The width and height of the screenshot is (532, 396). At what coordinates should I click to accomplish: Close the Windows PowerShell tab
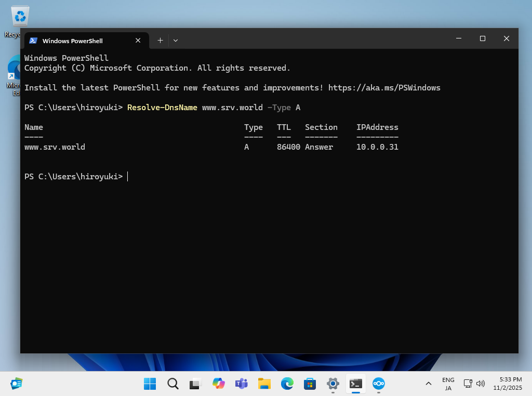coord(138,41)
